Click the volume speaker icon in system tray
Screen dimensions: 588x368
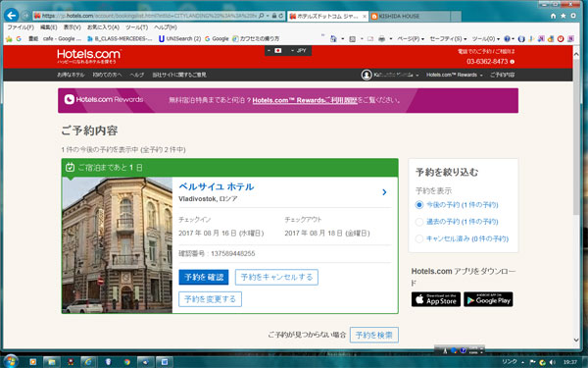(552, 362)
